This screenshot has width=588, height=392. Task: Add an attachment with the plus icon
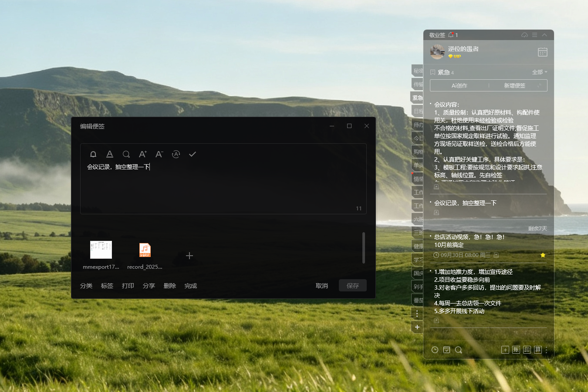[x=189, y=256]
